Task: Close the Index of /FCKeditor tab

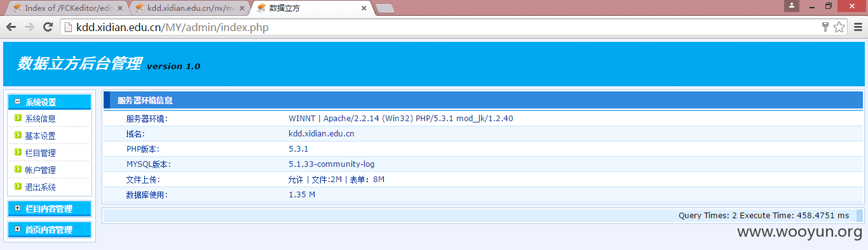Action: pos(120,8)
